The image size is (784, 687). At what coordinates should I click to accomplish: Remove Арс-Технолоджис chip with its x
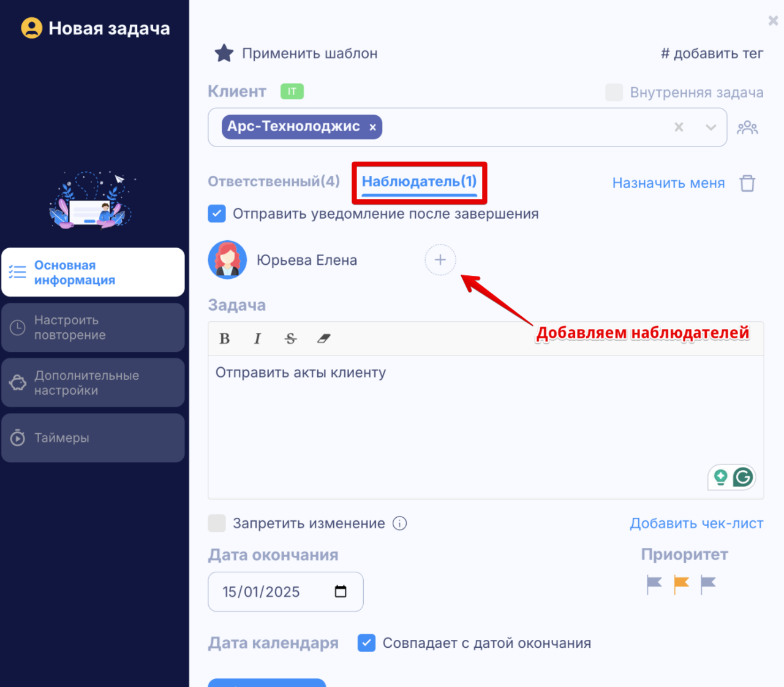coord(372,127)
